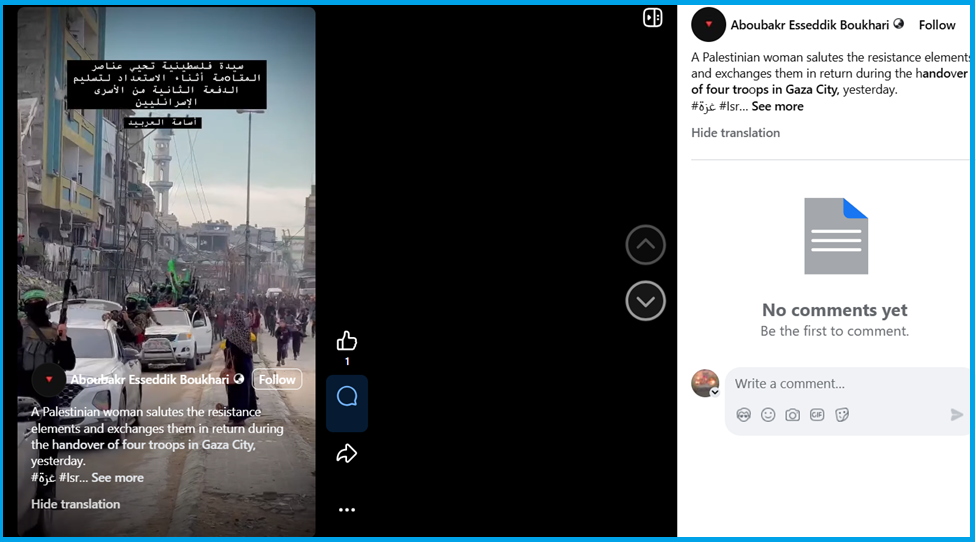Attach a photo with camera icon
976x542 pixels.
[x=792, y=414]
